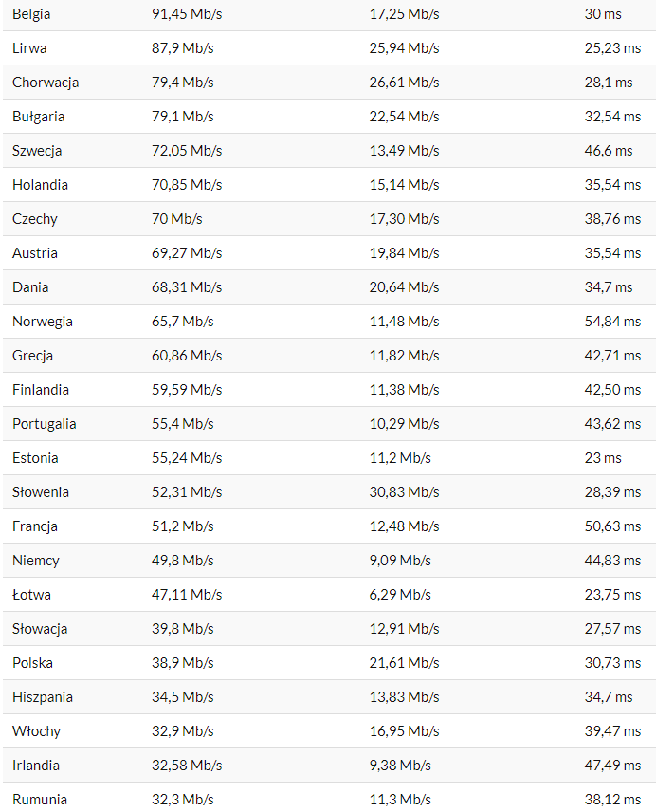
Task: Click the Portugalia ping 43,62 ms
Action: coord(612,424)
